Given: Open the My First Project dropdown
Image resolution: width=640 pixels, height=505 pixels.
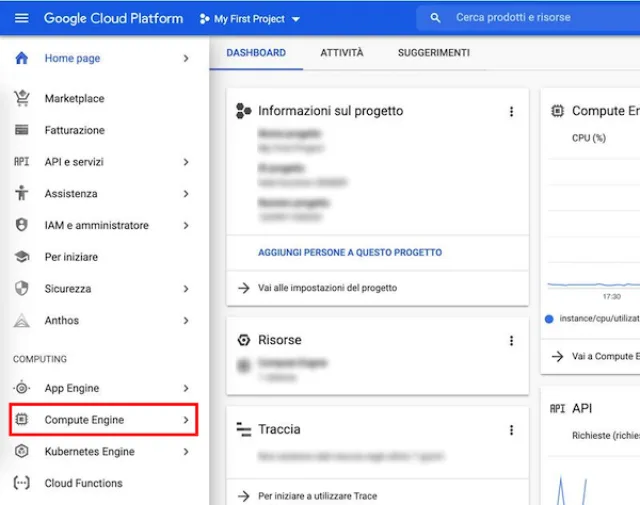Looking at the screenshot, I should coord(250,19).
